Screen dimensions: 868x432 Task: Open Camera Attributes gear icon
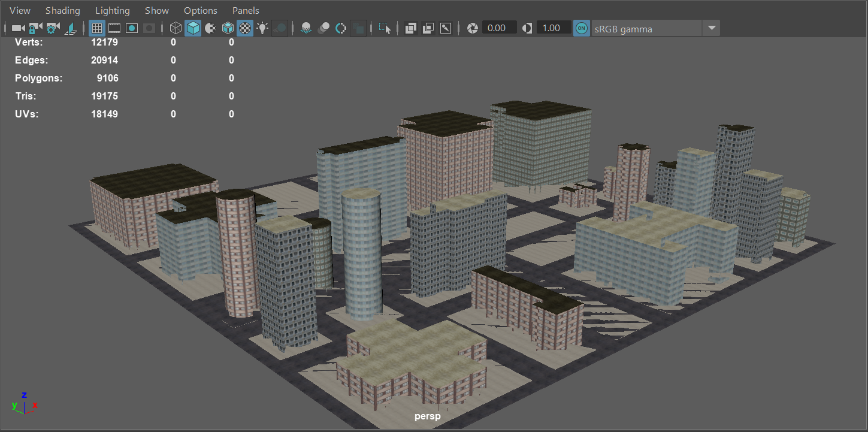click(53, 28)
